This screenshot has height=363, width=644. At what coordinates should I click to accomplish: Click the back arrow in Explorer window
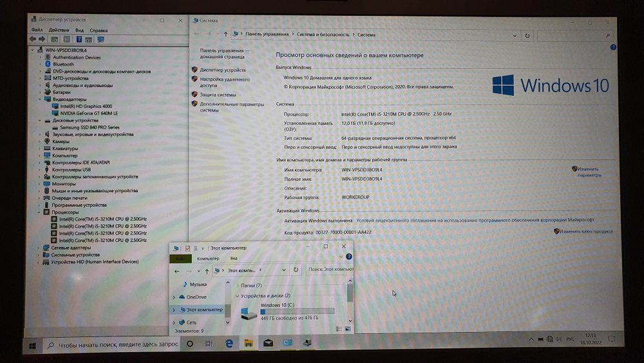pyautogui.click(x=177, y=271)
